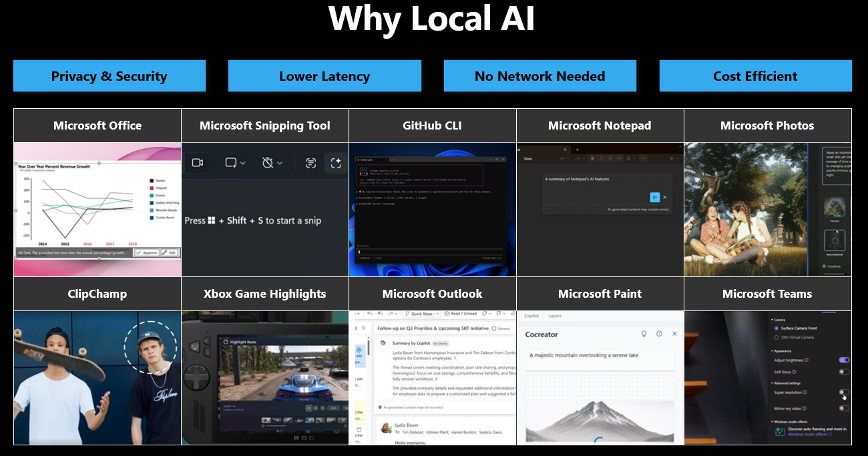Image resolution: width=868 pixels, height=456 pixels.
Task: Click the info icon in Paint Cocreator
Action: click(x=659, y=334)
